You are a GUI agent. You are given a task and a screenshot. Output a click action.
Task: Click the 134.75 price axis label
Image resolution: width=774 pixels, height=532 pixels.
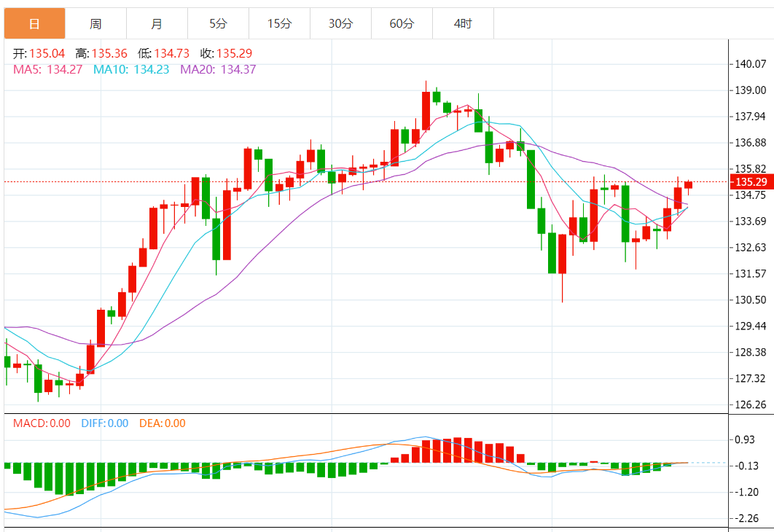750,195
